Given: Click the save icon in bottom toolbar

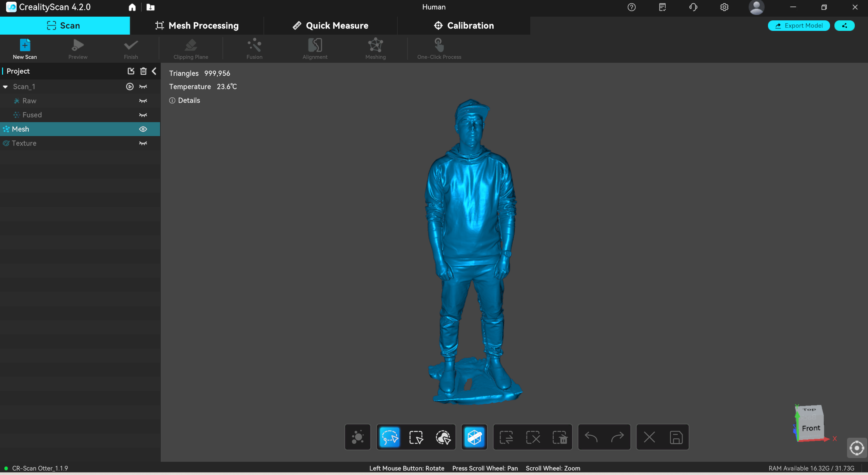Looking at the screenshot, I should (x=676, y=437).
